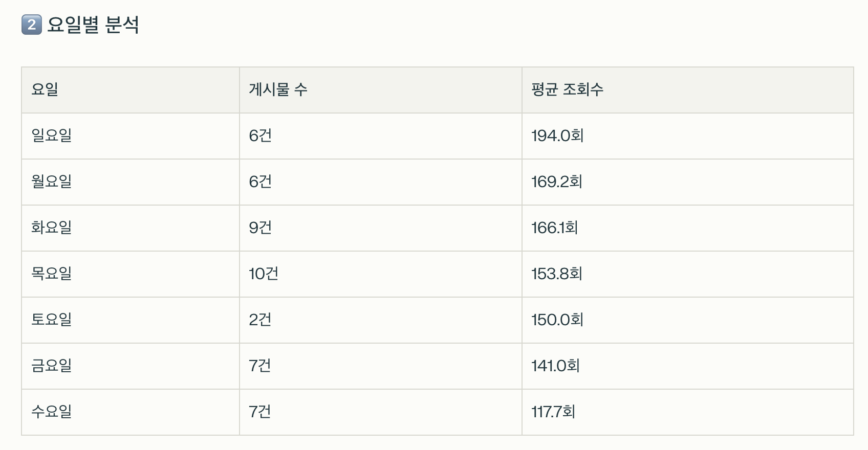Click the 요일별 분석 heading text
868x450 pixels.
point(93,25)
